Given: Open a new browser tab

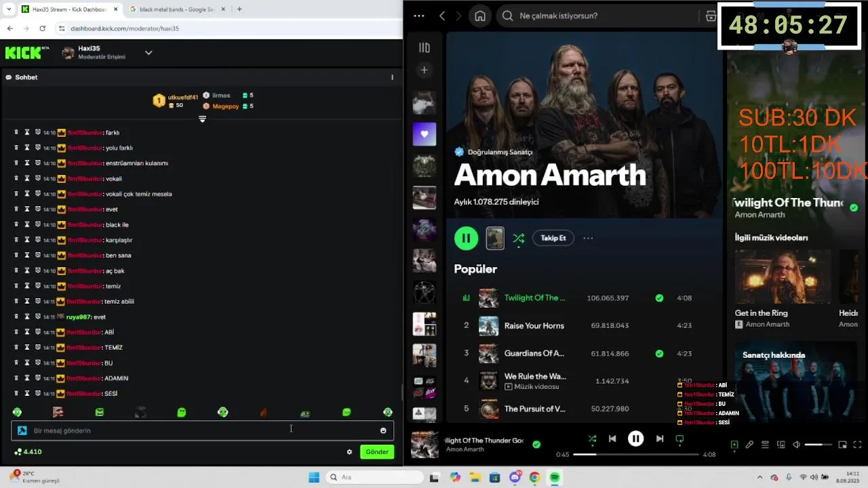Looking at the screenshot, I should pos(239,9).
